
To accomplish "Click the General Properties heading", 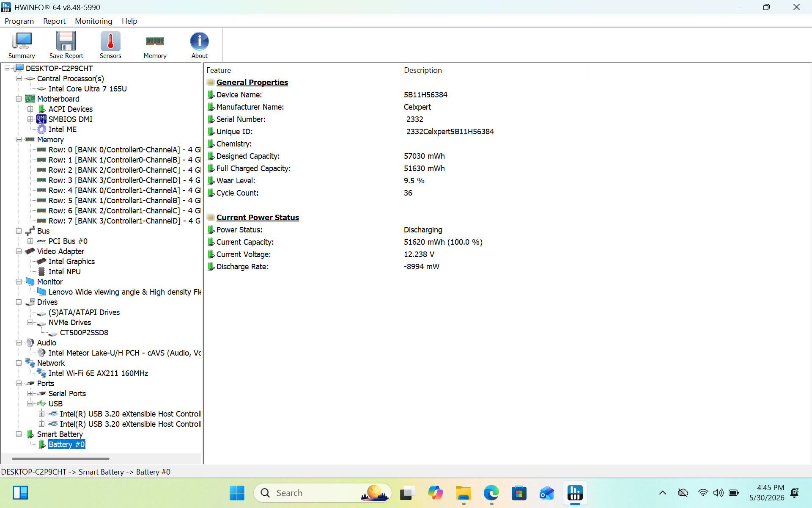I will [x=252, y=83].
